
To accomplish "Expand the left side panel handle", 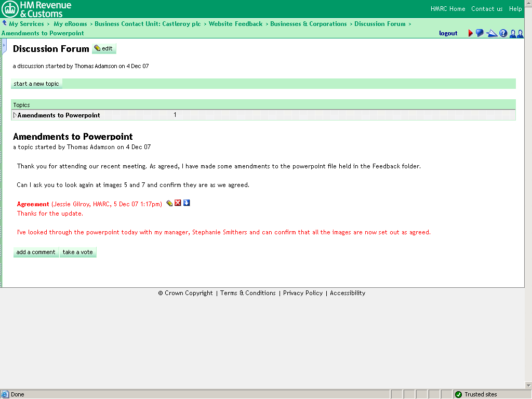I will 4,46.
